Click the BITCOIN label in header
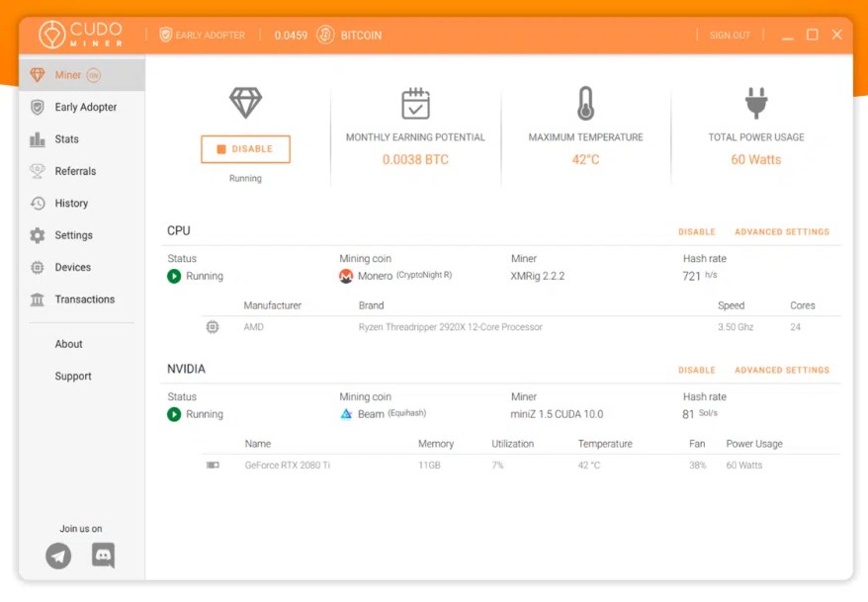Screen dimensions: 868x602 [x=361, y=36]
